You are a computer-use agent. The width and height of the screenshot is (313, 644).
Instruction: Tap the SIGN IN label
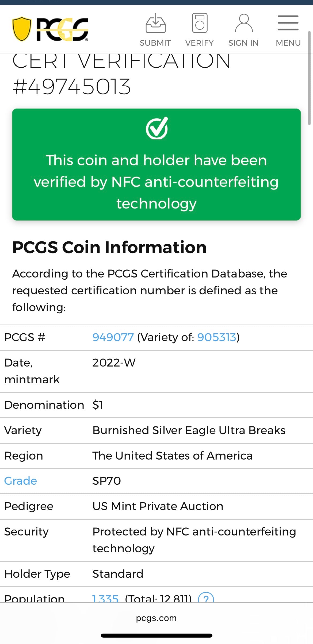click(243, 43)
